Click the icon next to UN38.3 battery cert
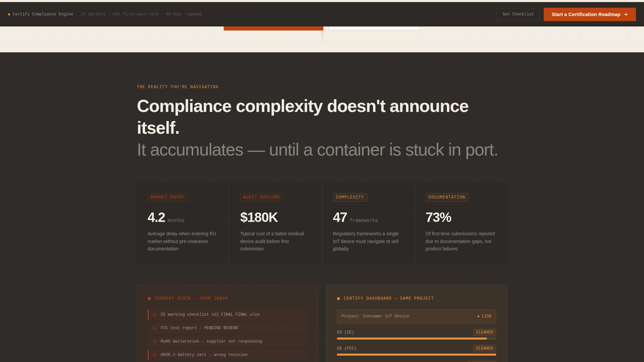The image size is (644, 362). 155,355
